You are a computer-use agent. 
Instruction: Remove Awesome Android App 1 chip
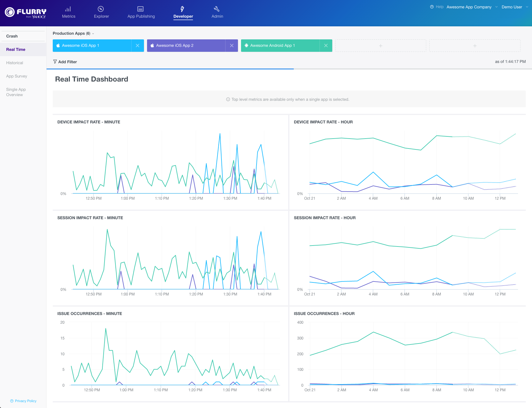click(x=326, y=46)
